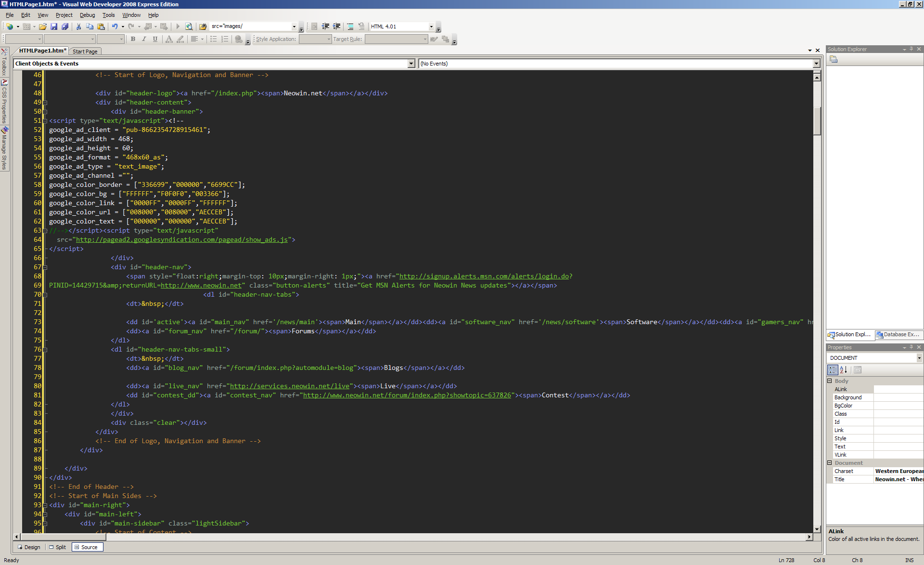Click the Uncomment selected lines icon
The width and height of the screenshot is (924, 565).
361,26
